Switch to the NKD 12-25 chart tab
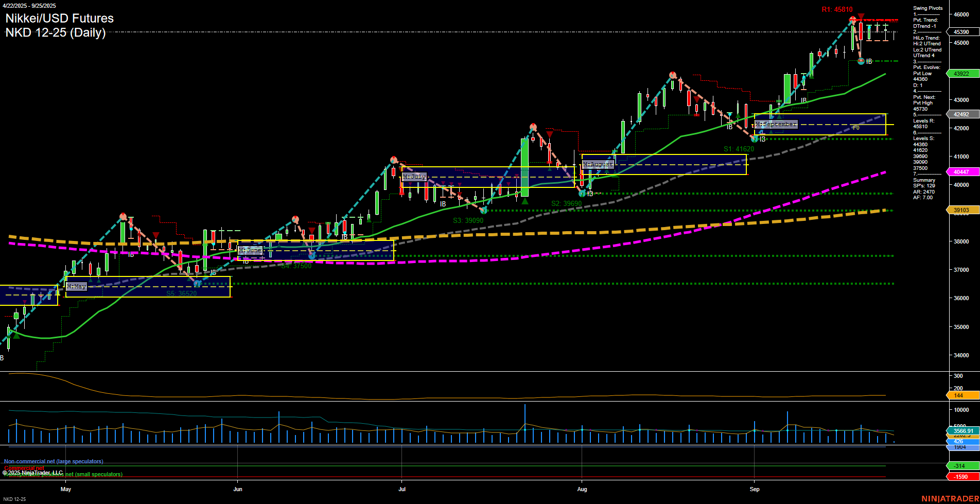Viewport: 980px width, 504px height. coord(15,499)
